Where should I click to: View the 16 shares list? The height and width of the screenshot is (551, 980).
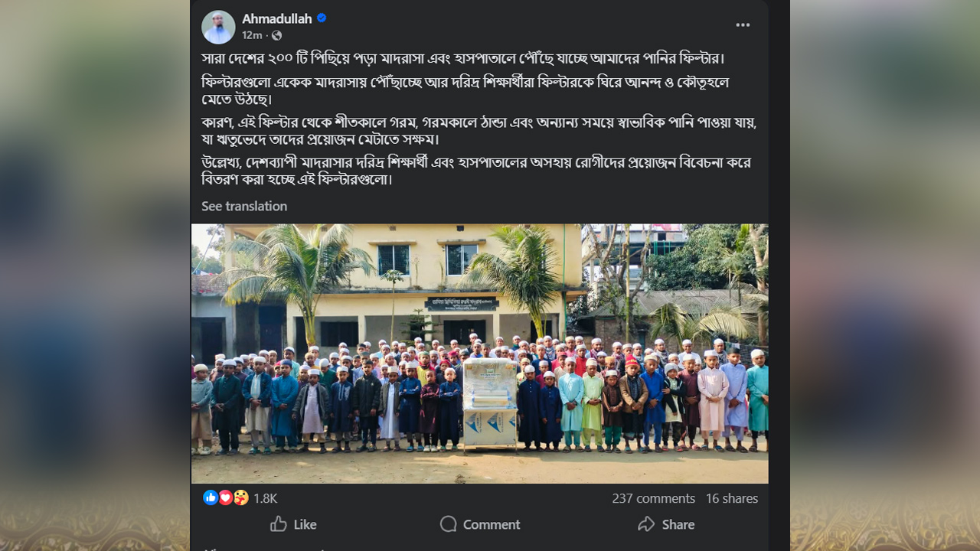click(x=732, y=498)
